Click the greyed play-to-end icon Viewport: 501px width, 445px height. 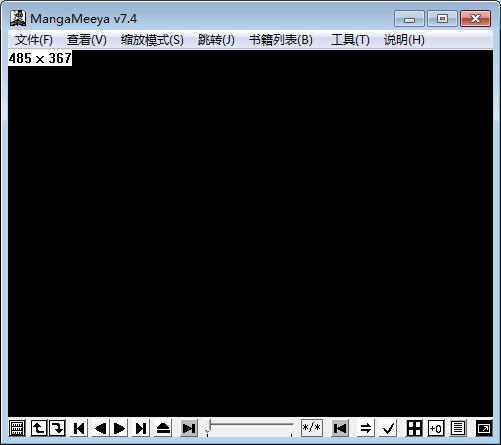pos(189,428)
